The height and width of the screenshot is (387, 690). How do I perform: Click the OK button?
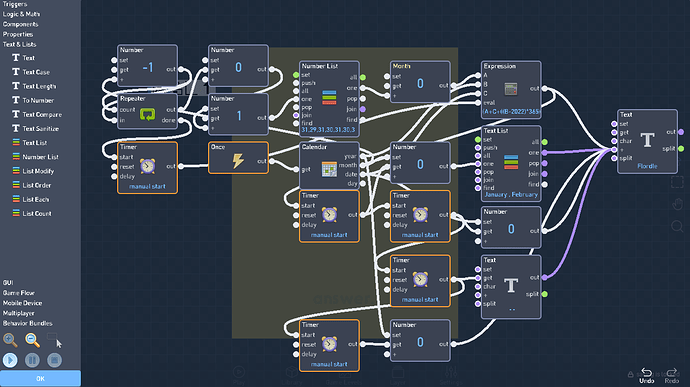tap(40, 379)
